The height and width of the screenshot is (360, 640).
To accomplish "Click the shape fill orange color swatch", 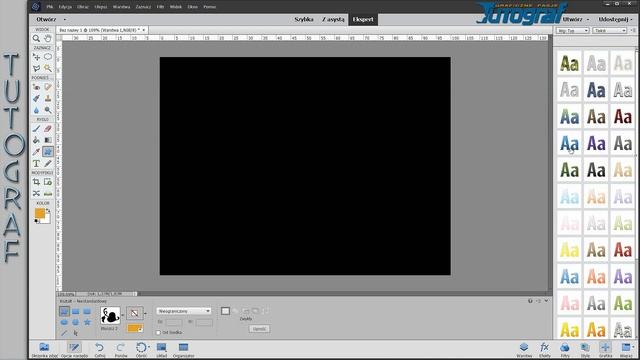I will tap(135, 328).
